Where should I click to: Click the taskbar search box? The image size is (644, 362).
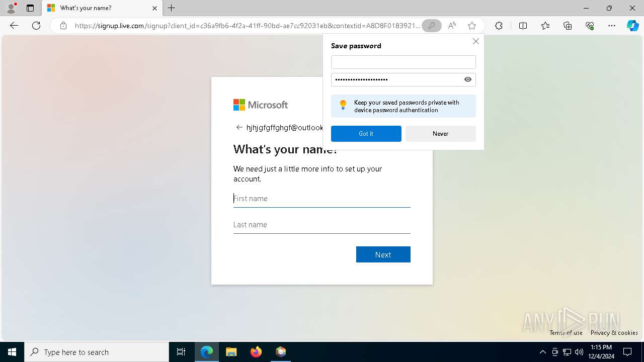click(x=97, y=352)
